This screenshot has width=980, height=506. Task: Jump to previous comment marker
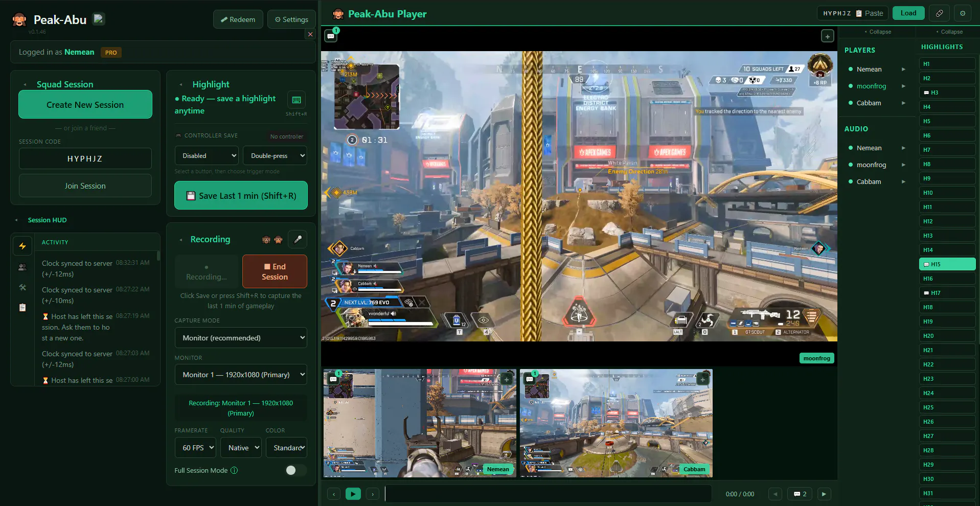click(776, 494)
